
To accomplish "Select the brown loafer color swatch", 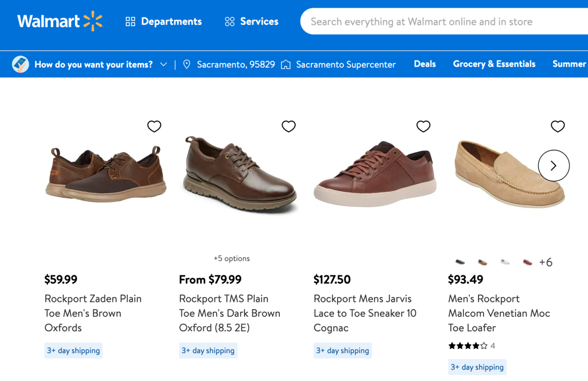I will click(x=482, y=262).
